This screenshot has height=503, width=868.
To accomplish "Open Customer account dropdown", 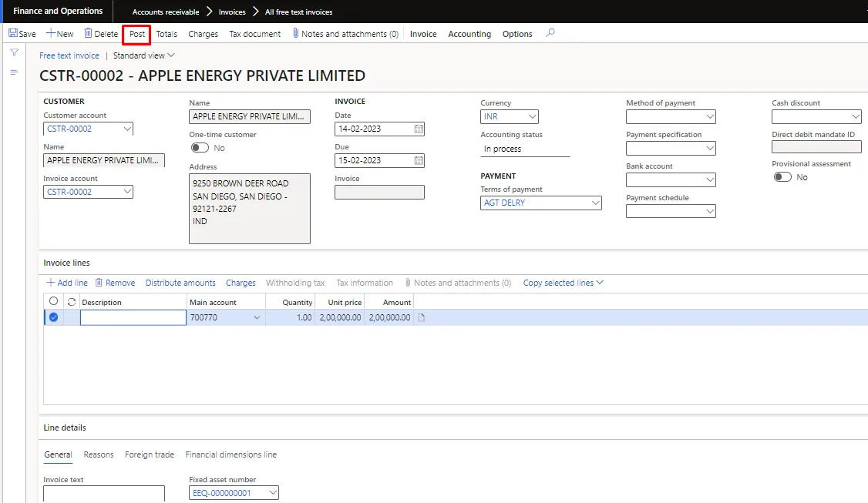I will coord(127,129).
